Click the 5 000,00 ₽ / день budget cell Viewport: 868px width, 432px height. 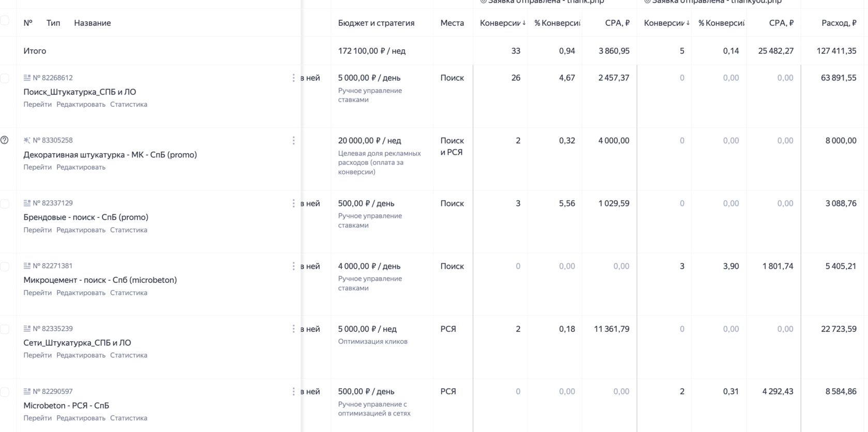click(x=369, y=78)
